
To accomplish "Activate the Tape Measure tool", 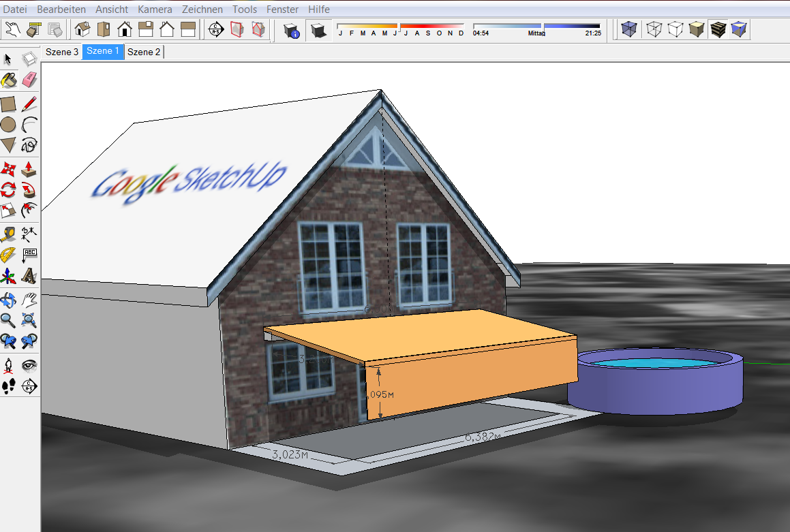I will (9, 234).
